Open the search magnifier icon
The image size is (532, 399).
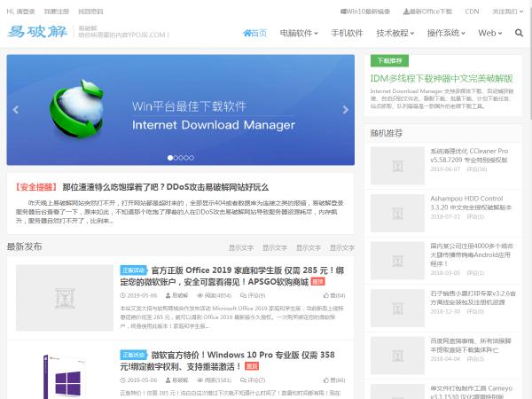(x=519, y=33)
